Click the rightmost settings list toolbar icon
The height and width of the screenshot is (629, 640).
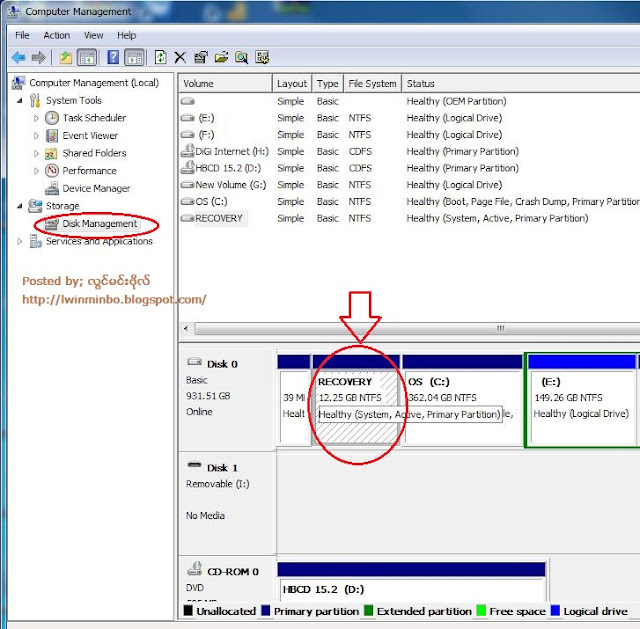pos(262,58)
